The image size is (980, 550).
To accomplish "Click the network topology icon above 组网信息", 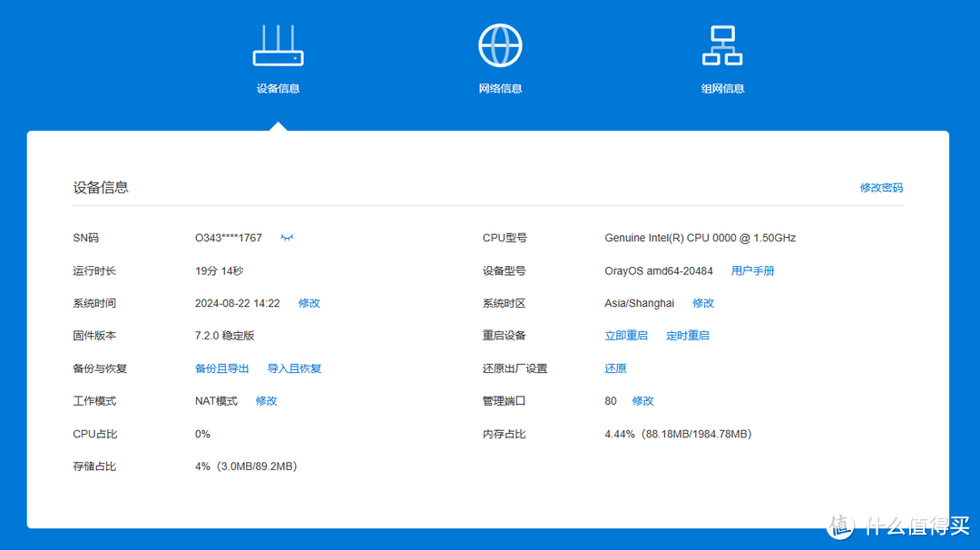I will coord(722,44).
